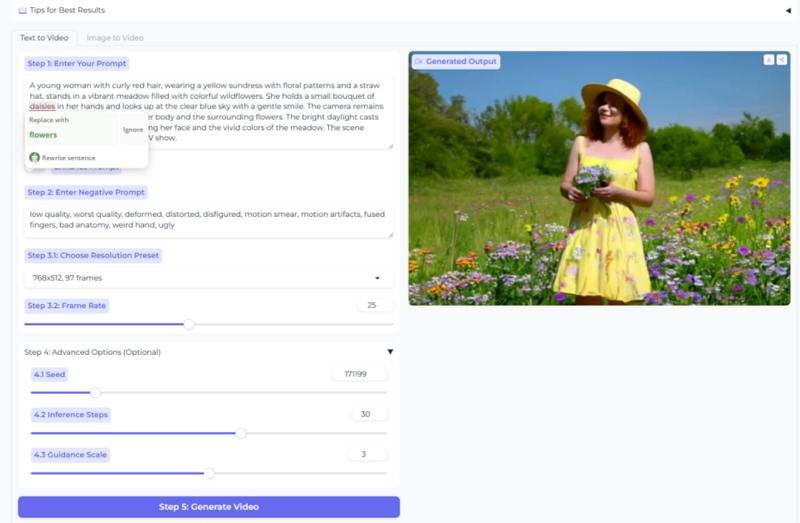Click Step 5: Generate Video button

pos(209,507)
